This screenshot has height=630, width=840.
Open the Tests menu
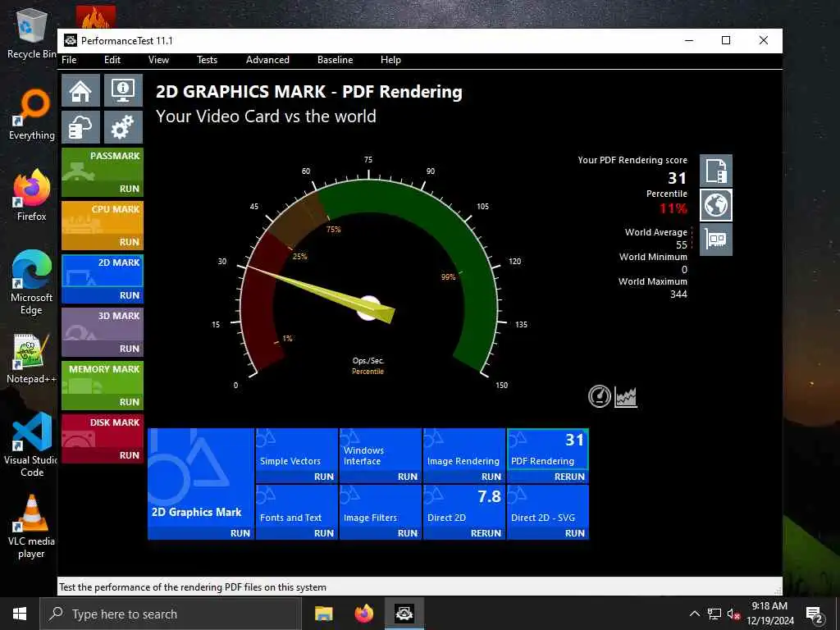207,60
